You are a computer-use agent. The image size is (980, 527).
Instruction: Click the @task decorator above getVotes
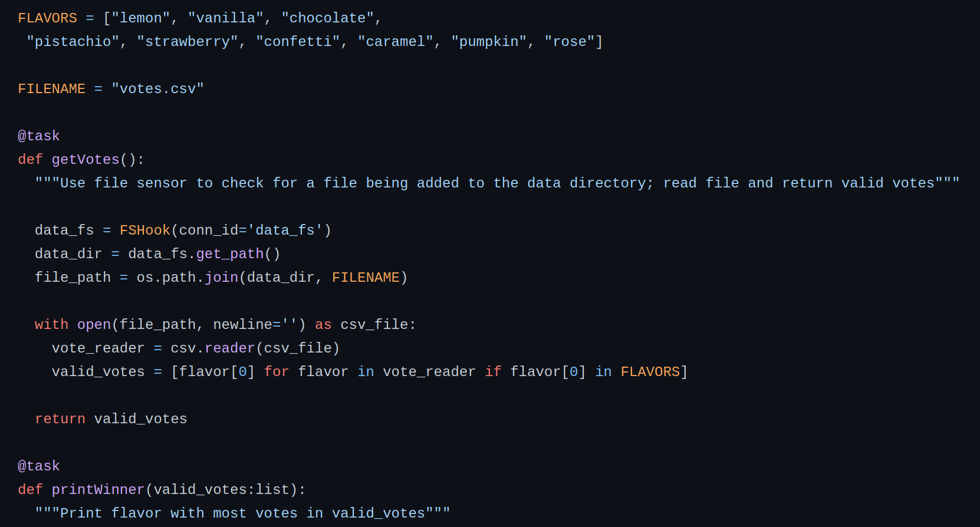click(x=39, y=136)
